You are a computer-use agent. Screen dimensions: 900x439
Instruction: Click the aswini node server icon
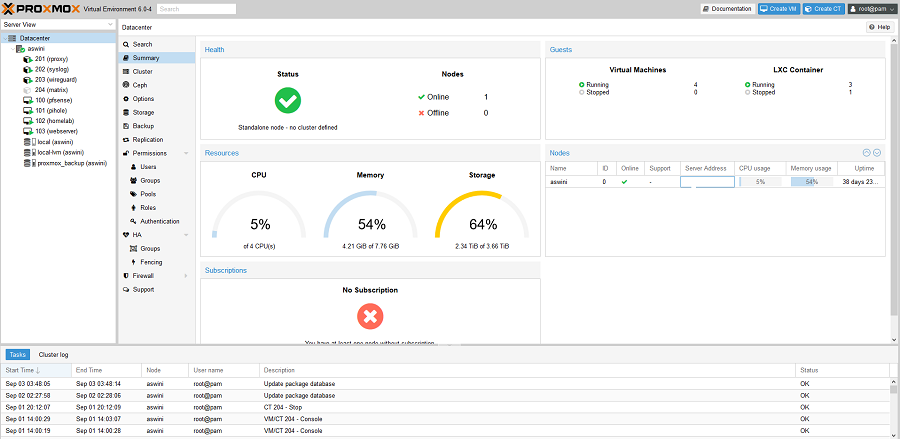(x=20, y=49)
